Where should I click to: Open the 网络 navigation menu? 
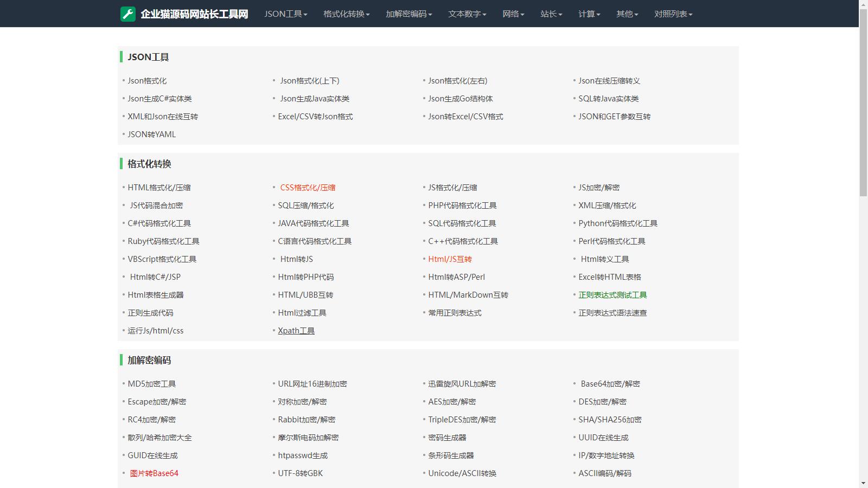[513, 14]
